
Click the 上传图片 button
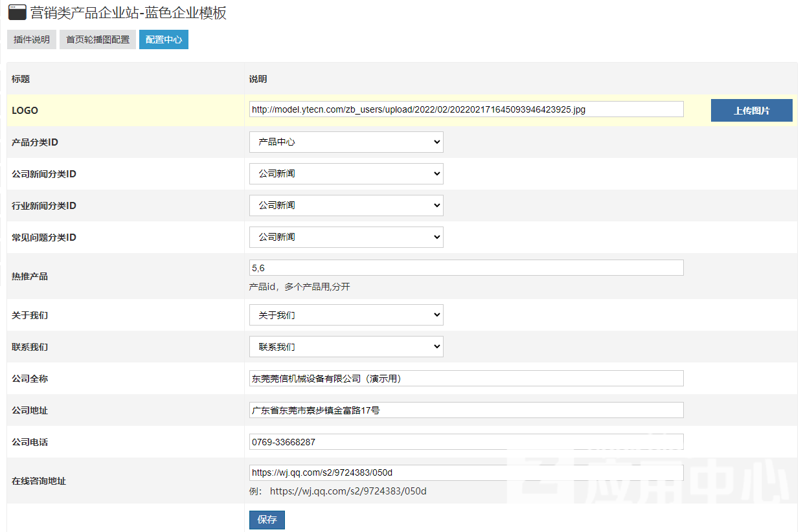tap(751, 111)
